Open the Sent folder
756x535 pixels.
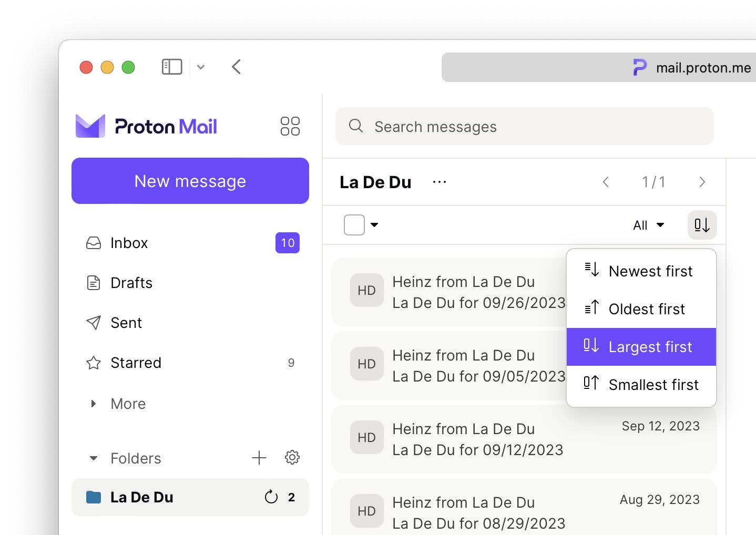click(190, 323)
